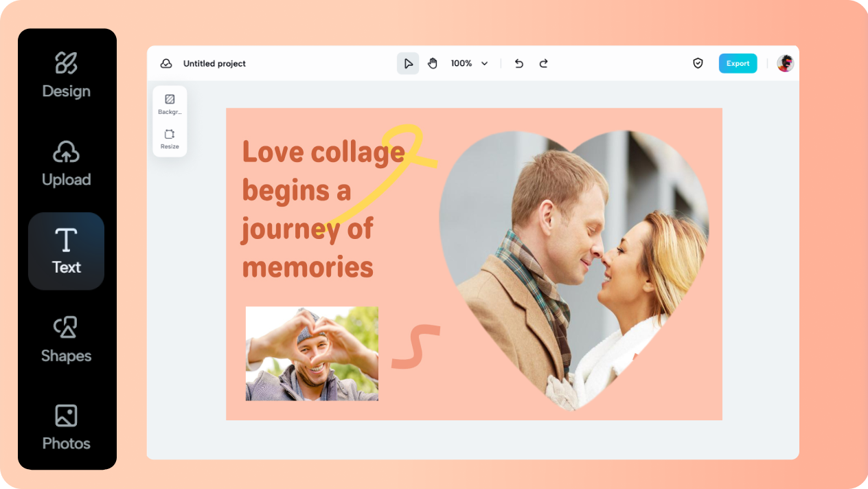The image size is (868, 489).
Task: Select the pointer selection tool
Action: (408, 62)
